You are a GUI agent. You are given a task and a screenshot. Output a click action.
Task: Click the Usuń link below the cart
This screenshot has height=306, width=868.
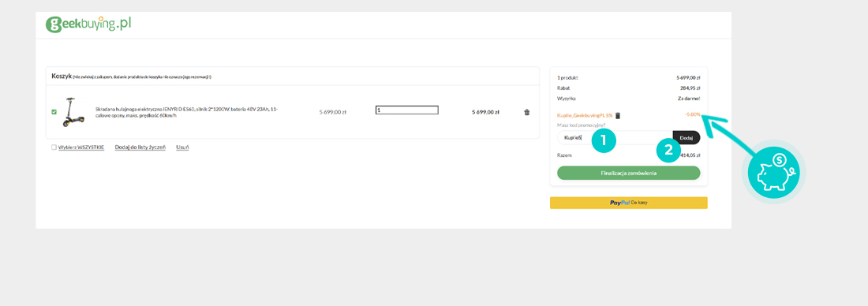pos(183,147)
